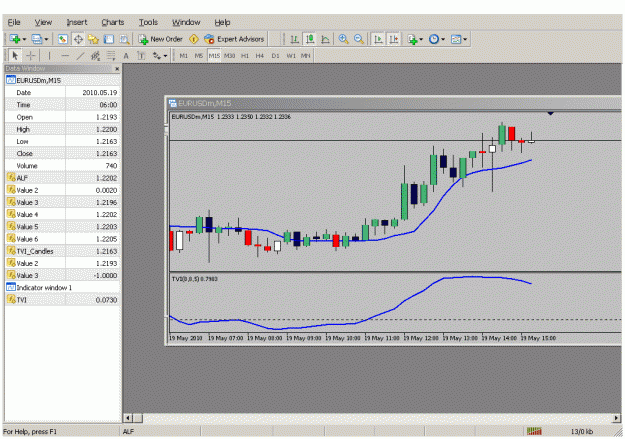Toggle the Chart Shift button

click(x=393, y=39)
